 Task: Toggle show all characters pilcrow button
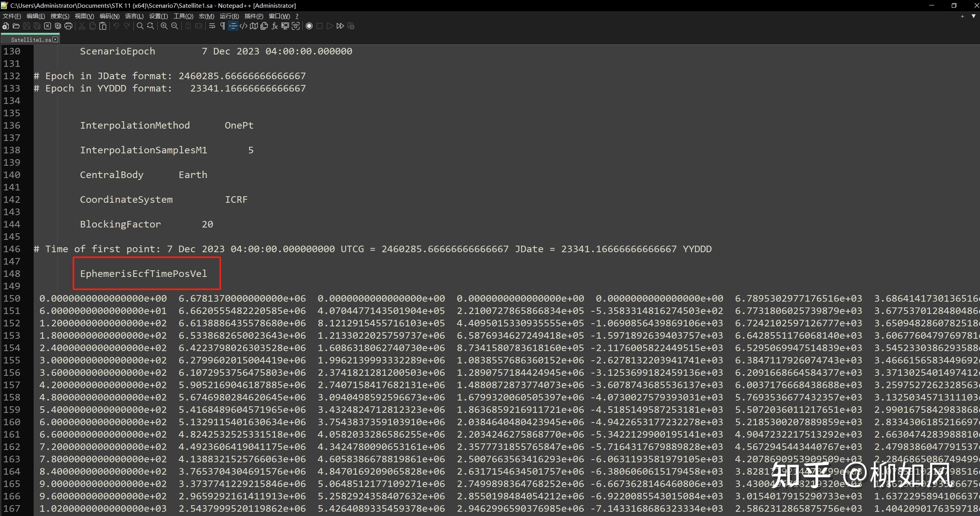[223, 26]
